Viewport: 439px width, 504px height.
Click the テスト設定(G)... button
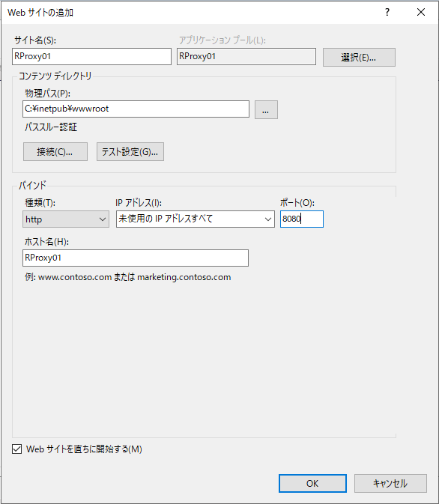pyautogui.click(x=130, y=152)
